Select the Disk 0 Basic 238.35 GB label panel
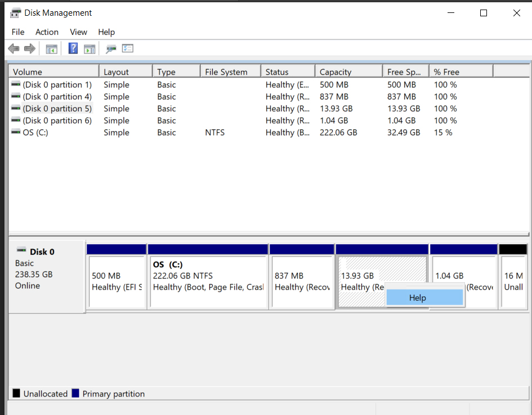This screenshot has width=532, height=415. (x=47, y=277)
